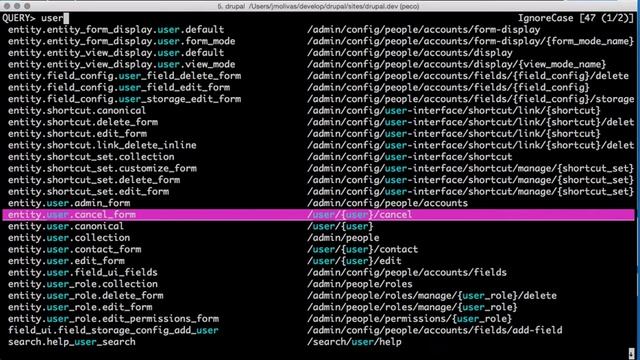Image resolution: width=640 pixels, height=360 pixels.
Task: Select row entity.entity_form_display.user.default
Action: [318, 29]
